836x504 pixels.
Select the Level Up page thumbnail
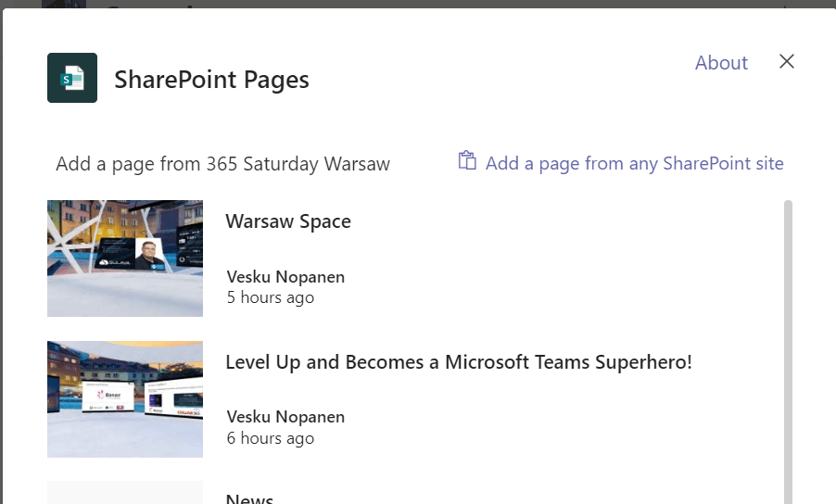125,399
